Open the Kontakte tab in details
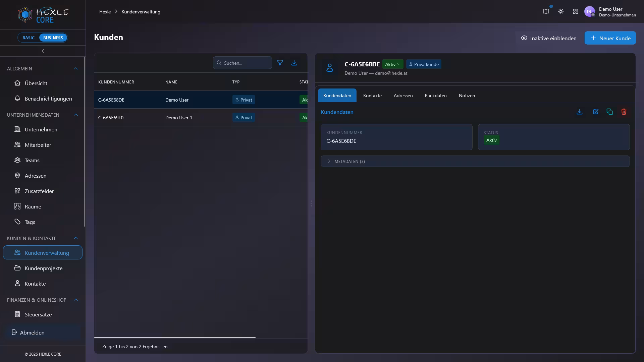Screen dimensions: 644x362 coord(372,96)
